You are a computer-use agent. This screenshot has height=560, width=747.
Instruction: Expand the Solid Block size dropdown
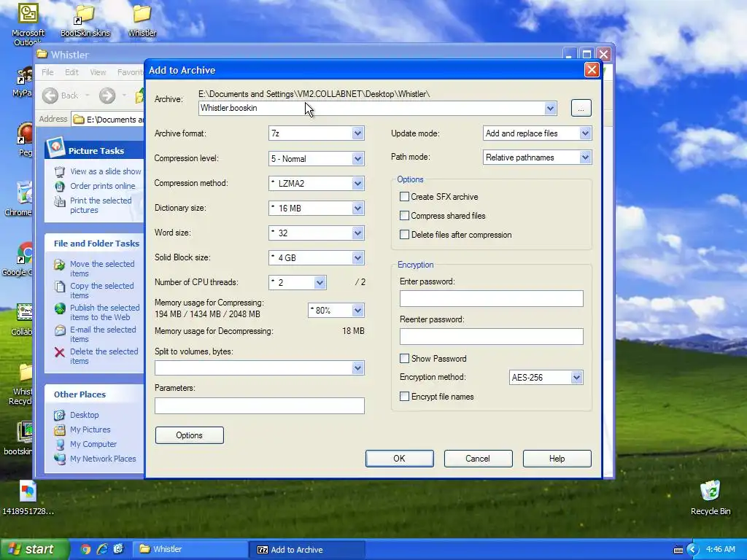tap(357, 257)
